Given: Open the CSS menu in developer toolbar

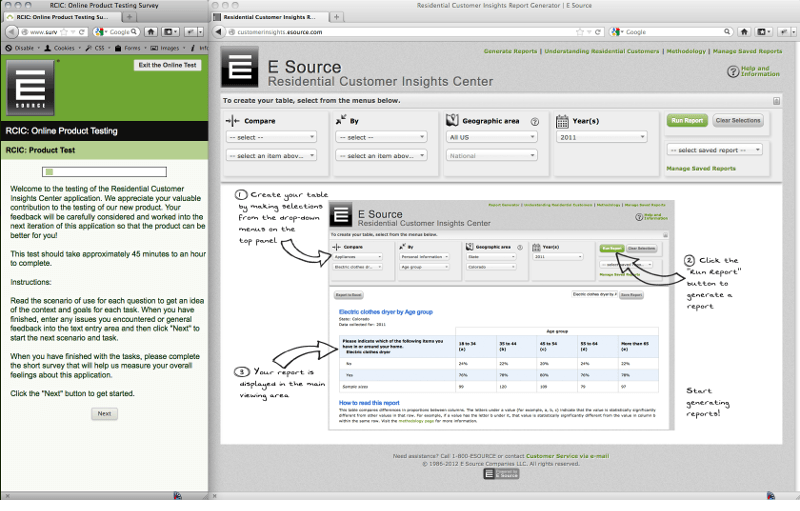Looking at the screenshot, I should pos(99,48).
